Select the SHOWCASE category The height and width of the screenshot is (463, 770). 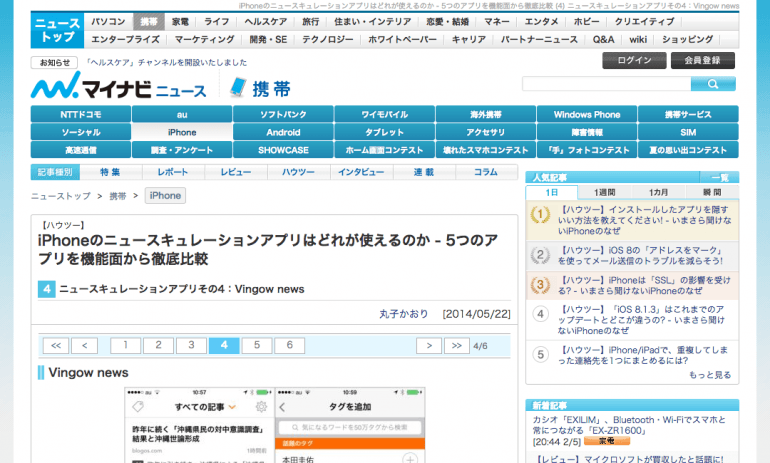tap(283, 150)
